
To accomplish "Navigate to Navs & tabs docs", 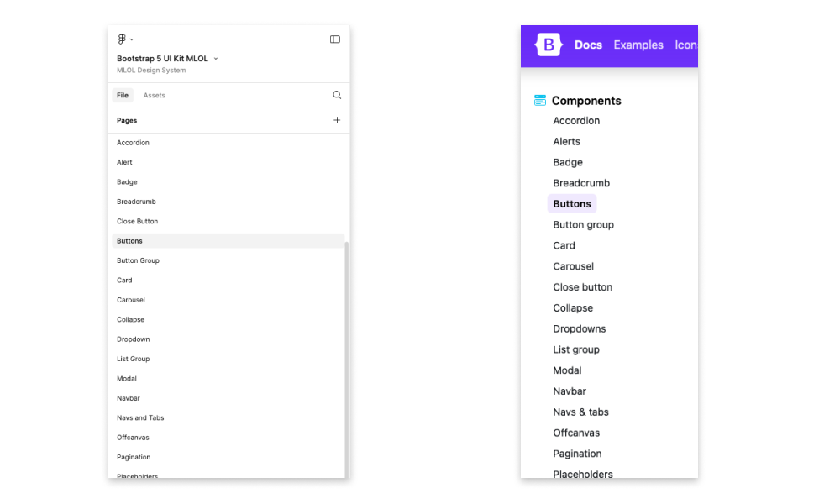I will click(580, 412).
